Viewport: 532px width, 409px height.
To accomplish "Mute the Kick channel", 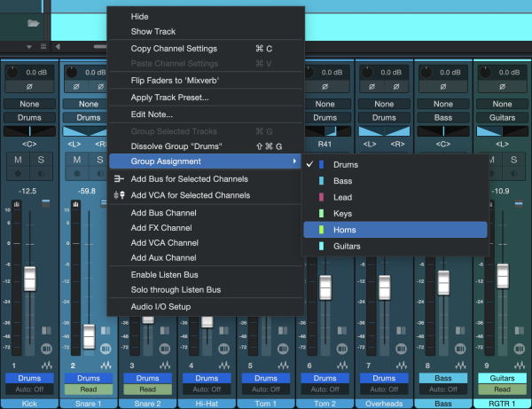I will tap(18, 160).
